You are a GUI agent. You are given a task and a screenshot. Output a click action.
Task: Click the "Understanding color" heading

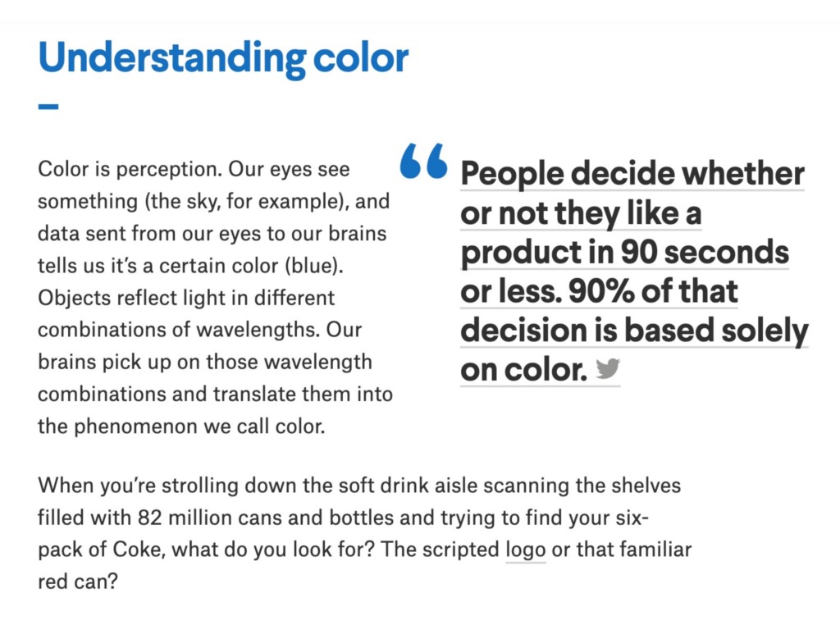223,58
